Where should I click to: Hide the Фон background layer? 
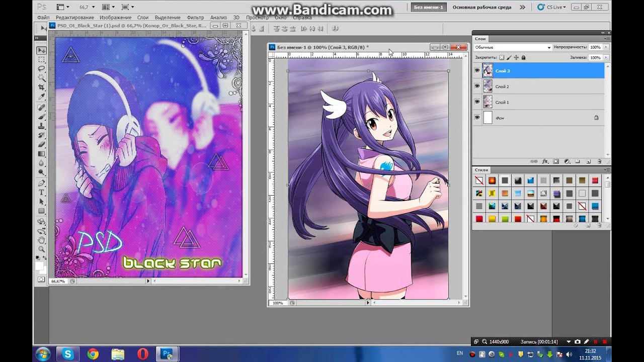click(477, 118)
